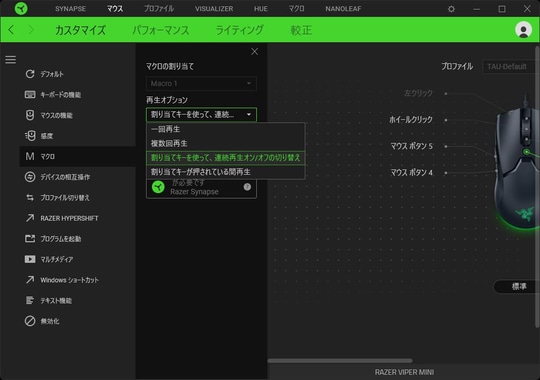540x380 pixels.
Task: Toggle the hamburger sidebar menu
Action: 11,60
